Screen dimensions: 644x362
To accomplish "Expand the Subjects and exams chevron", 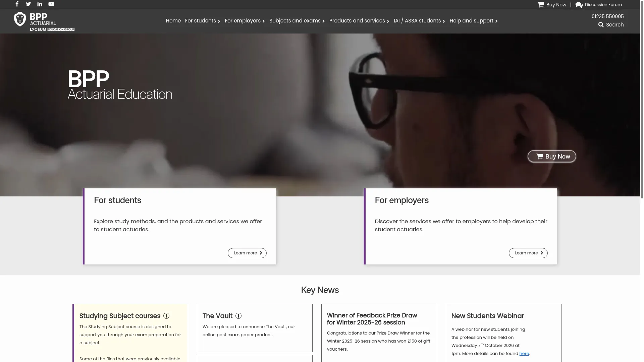I will [x=324, y=21].
